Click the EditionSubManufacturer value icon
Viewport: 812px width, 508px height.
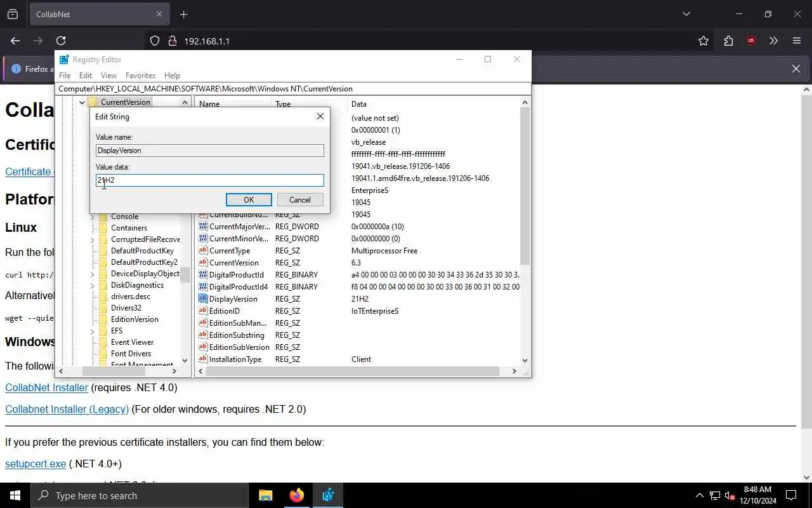pos(203,323)
